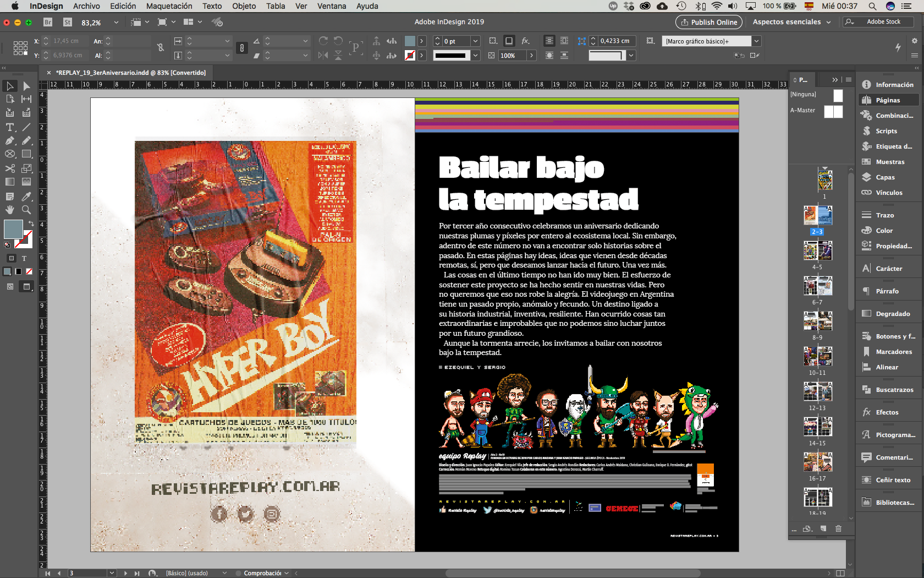Open the Capas panel
The width and height of the screenshot is (924, 578).
click(x=886, y=177)
